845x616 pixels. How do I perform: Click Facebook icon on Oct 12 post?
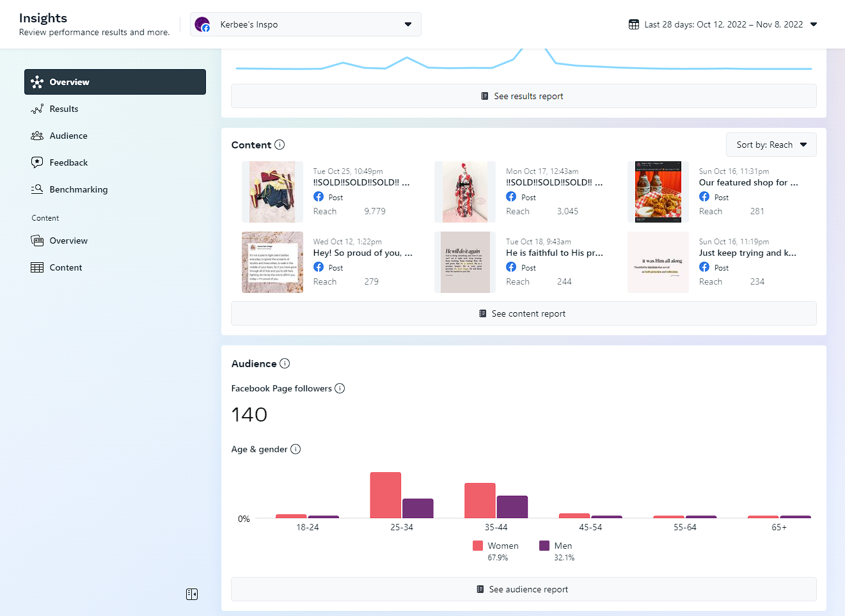tap(319, 267)
